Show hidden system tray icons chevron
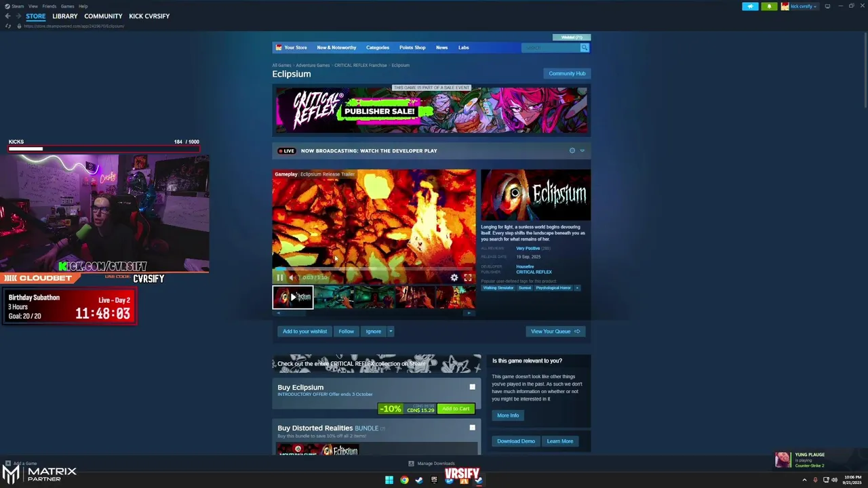 pyautogui.click(x=804, y=480)
